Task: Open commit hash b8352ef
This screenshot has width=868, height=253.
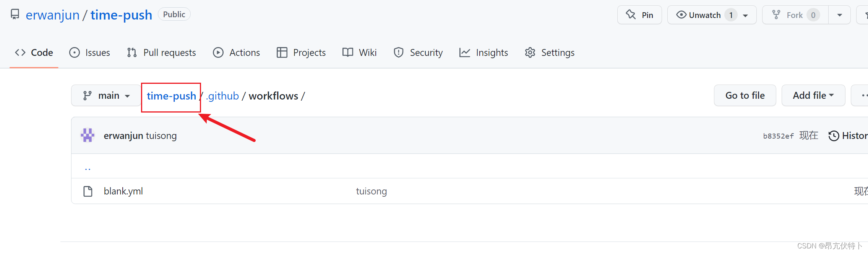Action: click(x=778, y=136)
